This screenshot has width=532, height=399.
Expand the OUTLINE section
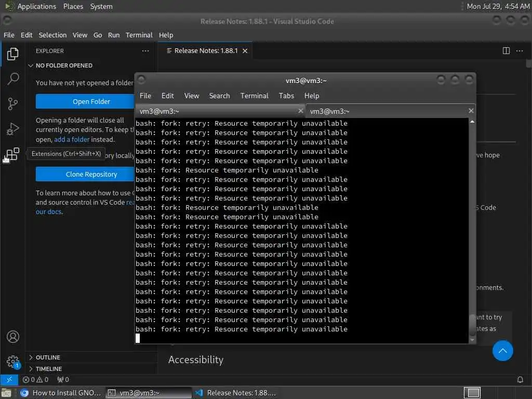[x=31, y=357]
